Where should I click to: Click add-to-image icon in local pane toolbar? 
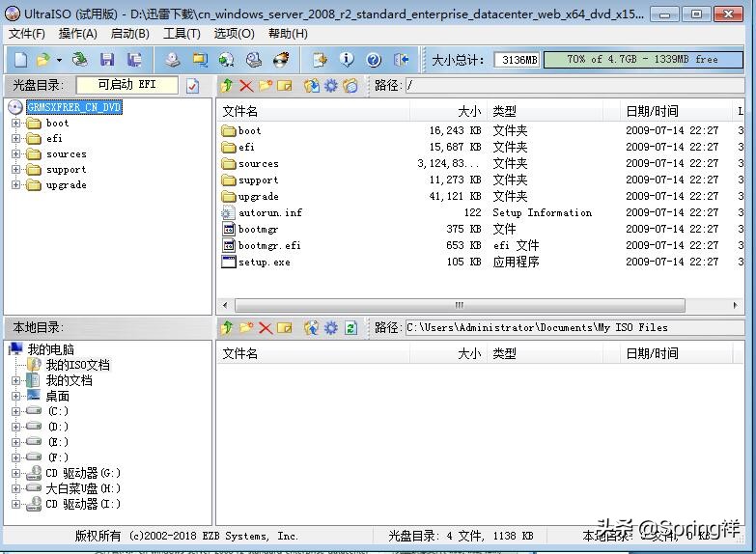click(312, 328)
